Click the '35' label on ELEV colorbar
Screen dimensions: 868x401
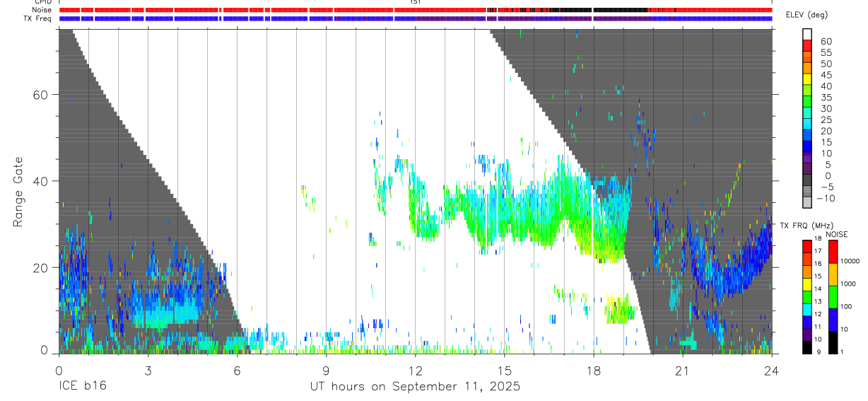tap(826, 98)
